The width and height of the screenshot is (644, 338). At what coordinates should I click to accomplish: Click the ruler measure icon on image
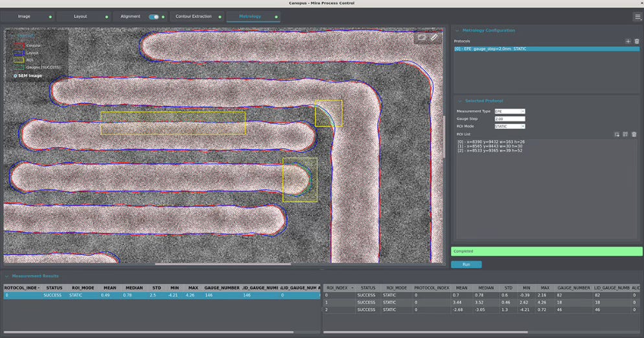[434, 38]
